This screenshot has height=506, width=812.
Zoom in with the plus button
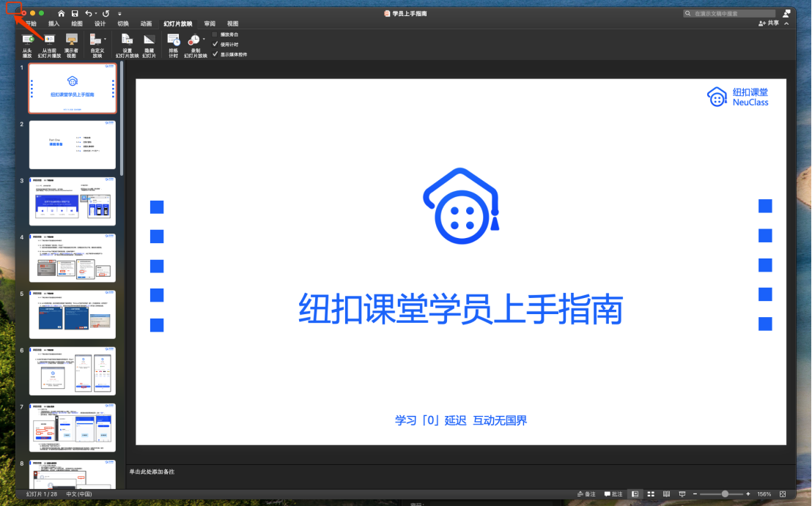(748, 494)
